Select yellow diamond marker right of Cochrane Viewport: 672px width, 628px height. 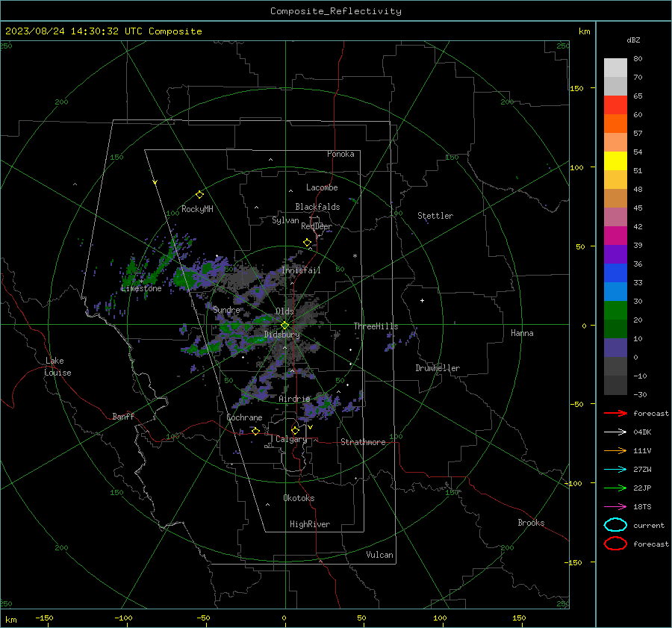click(255, 431)
